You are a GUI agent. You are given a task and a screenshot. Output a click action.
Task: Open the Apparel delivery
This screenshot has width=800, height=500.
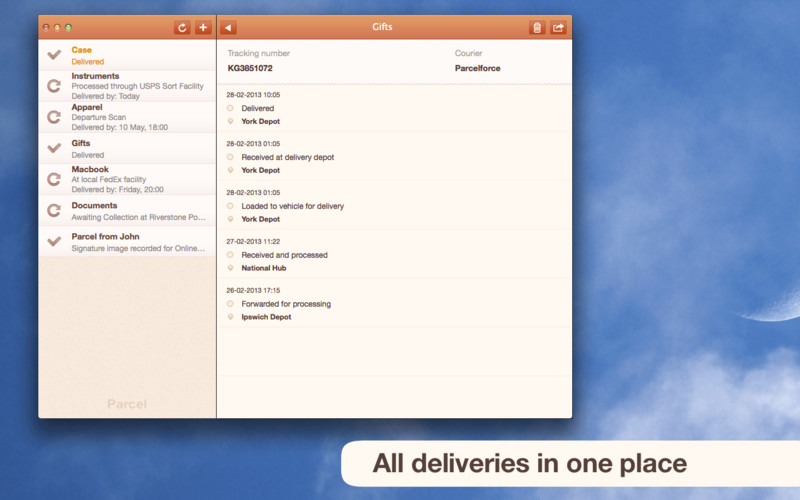tap(128, 117)
